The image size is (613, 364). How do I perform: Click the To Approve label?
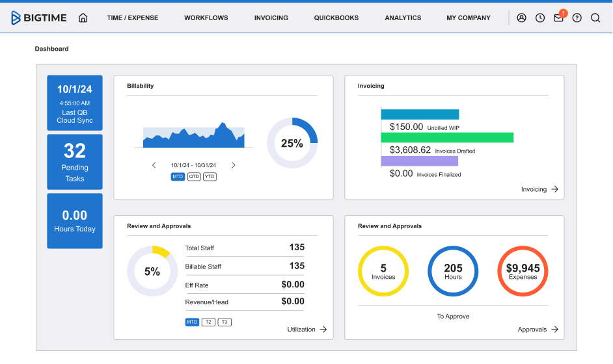click(453, 317)
